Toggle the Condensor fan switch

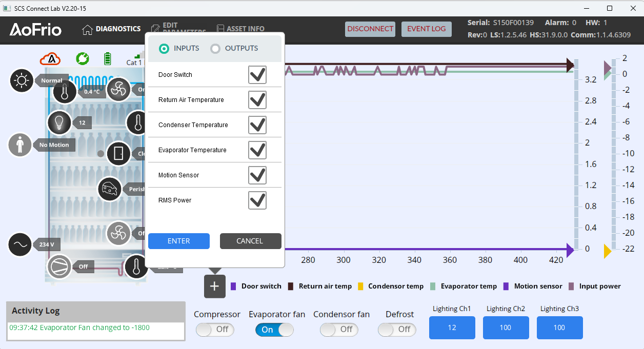pos(339,330)
